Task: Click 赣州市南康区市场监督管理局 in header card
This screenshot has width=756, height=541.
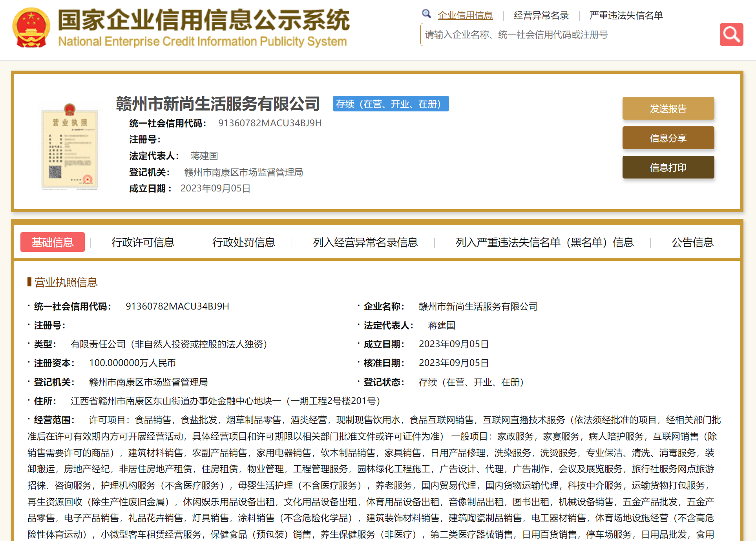Action: pos(243,172)
